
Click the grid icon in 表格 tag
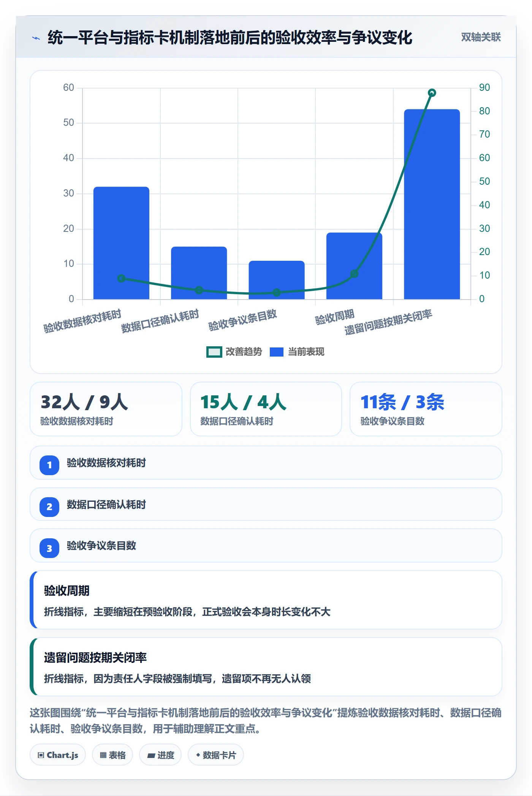[103, 755]
